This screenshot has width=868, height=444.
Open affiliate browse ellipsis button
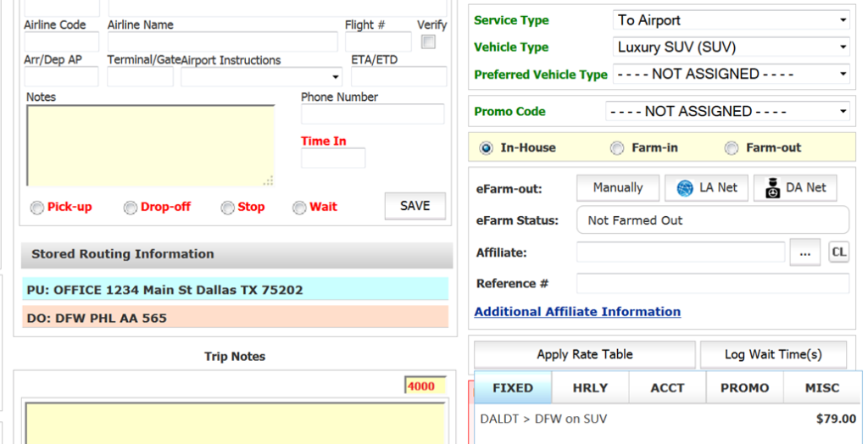pyautogui.click(x=804, y=252)
